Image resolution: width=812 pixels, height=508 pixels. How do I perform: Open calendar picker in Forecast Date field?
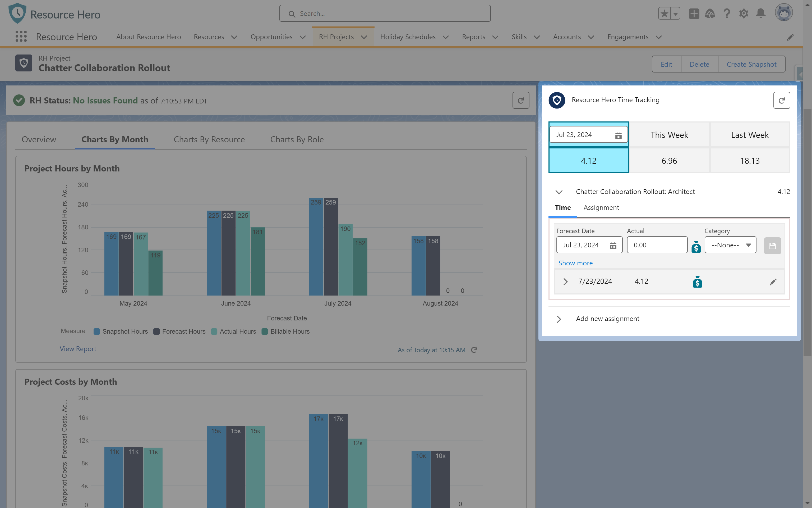pos(613,246)
